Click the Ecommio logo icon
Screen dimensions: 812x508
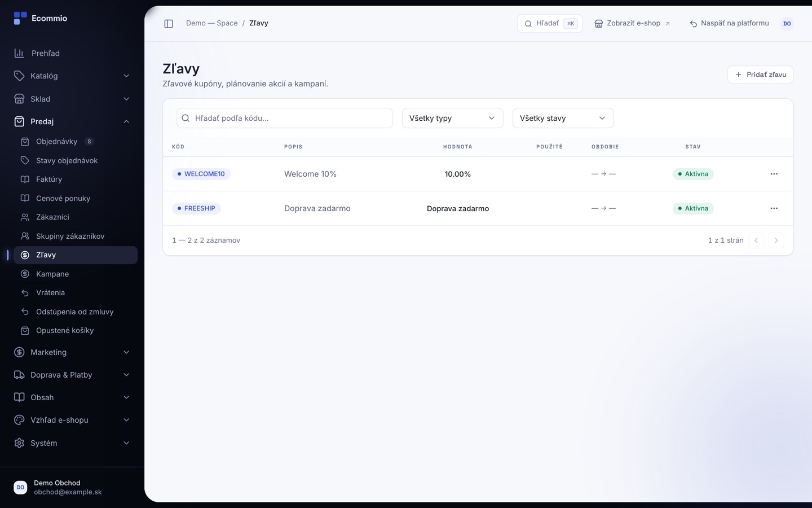[x=20, y=18]
